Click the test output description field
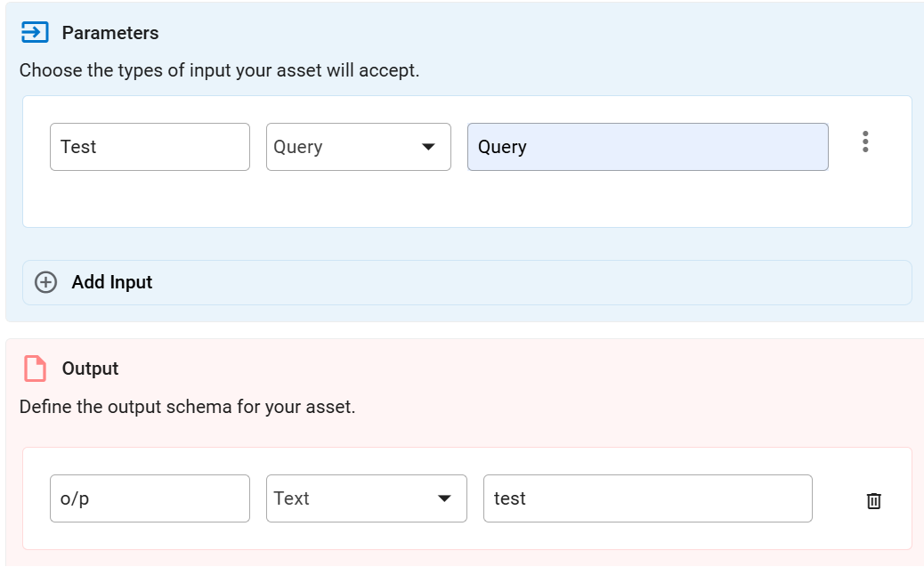The image size is (924, 567). [647, 498]
